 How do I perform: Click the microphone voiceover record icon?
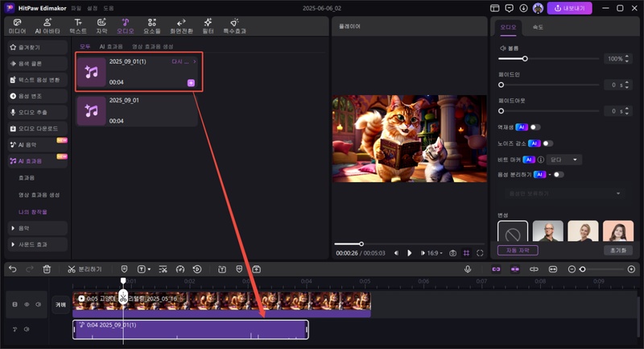click(x=468, y=269)
